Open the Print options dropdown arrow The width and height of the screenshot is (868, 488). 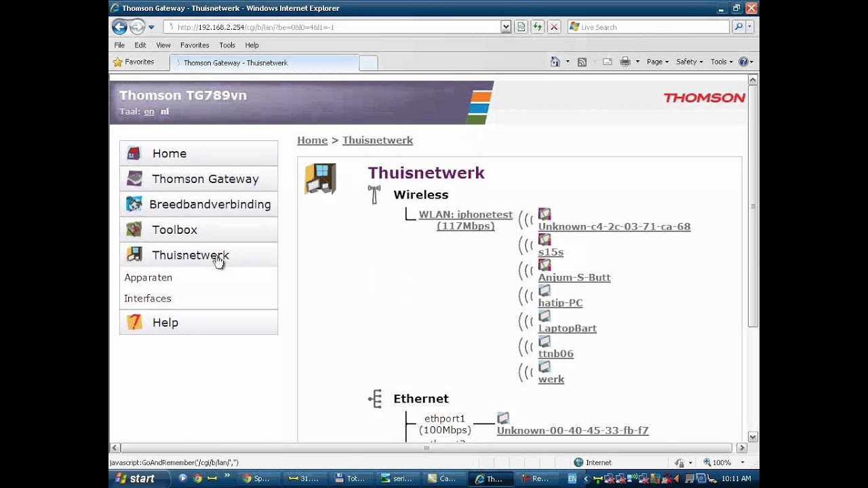[637, 62]
